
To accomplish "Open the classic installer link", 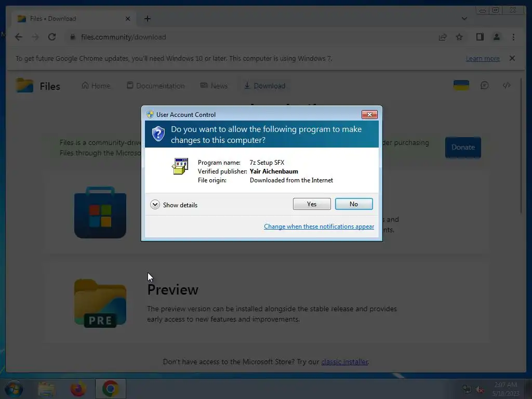I will click(x=344, y=362).
